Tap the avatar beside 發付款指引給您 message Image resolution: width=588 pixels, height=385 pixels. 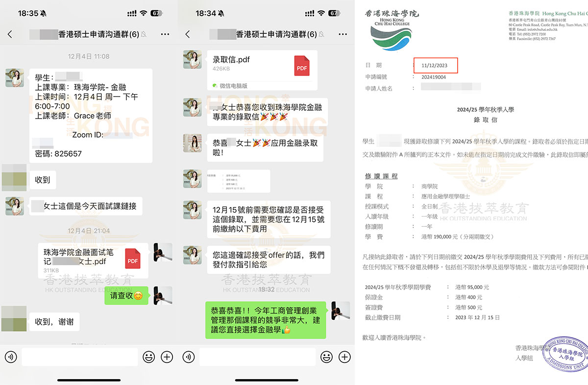(192, 255)
